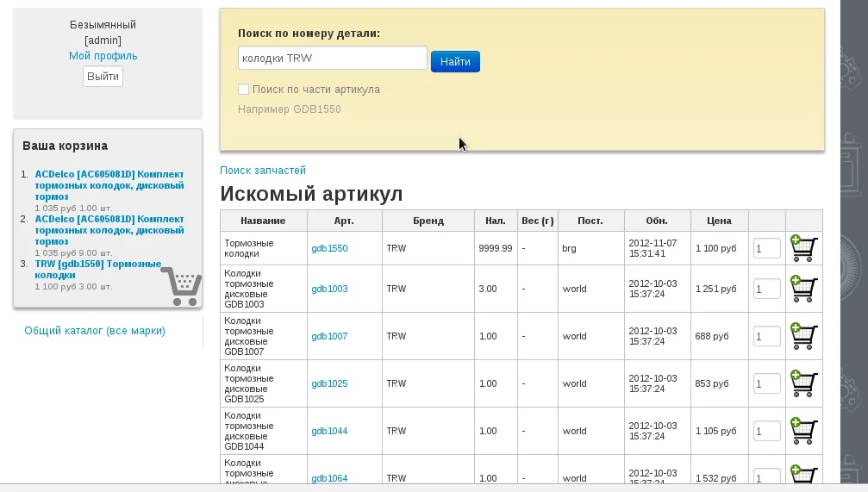
Task: Click the 'Цена' column header
Action: [x=719, y=221]
